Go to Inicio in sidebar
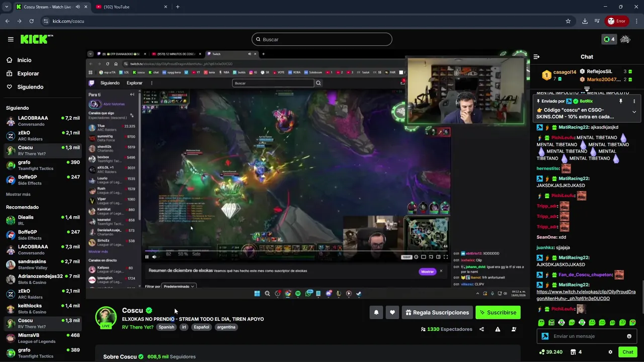Image resolution: width=644 pixels, height=362 pixels. (x=19, y=60)
